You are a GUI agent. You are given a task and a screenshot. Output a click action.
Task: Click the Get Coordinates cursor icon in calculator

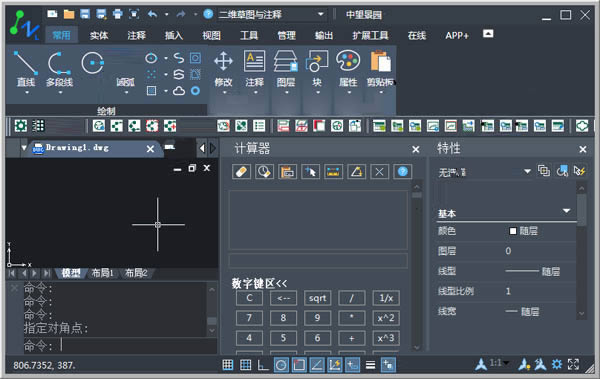(x=310, y=172)
